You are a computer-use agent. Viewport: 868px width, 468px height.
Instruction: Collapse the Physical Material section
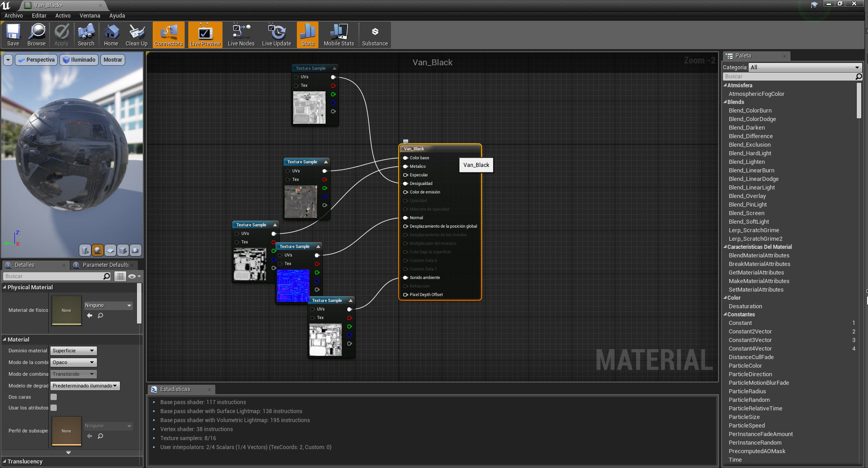pos(5,287)
